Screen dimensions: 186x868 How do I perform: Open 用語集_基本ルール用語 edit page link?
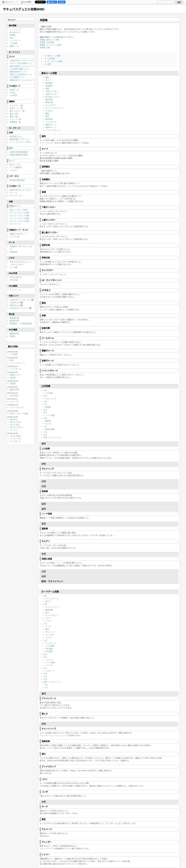49,40
